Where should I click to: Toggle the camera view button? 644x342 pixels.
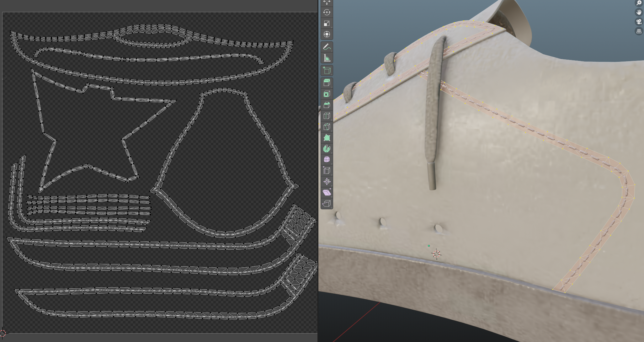pos(639,22)
